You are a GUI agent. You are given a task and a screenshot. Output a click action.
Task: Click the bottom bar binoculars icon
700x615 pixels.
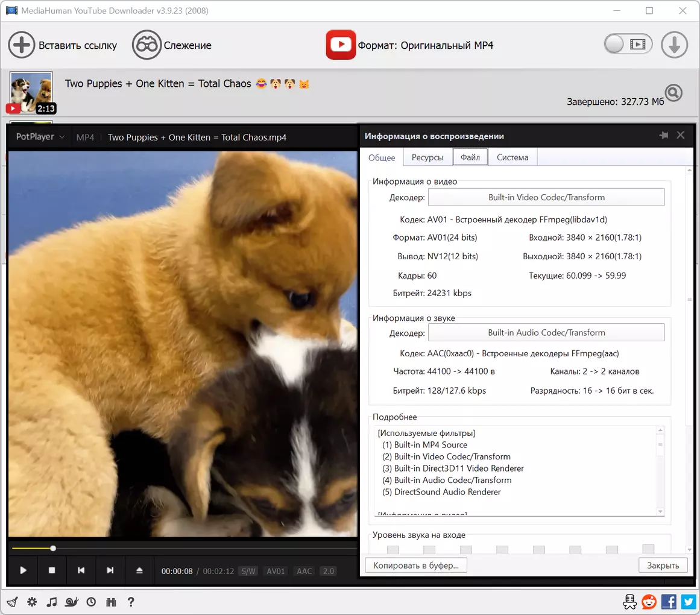[111, 602]
